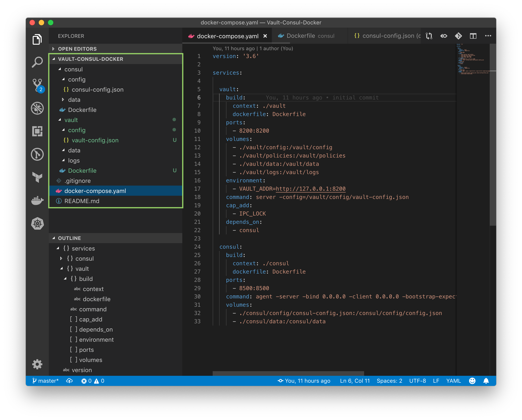522x420 pixels.
Task: Click the master* branch indicator
Action: 45,381
